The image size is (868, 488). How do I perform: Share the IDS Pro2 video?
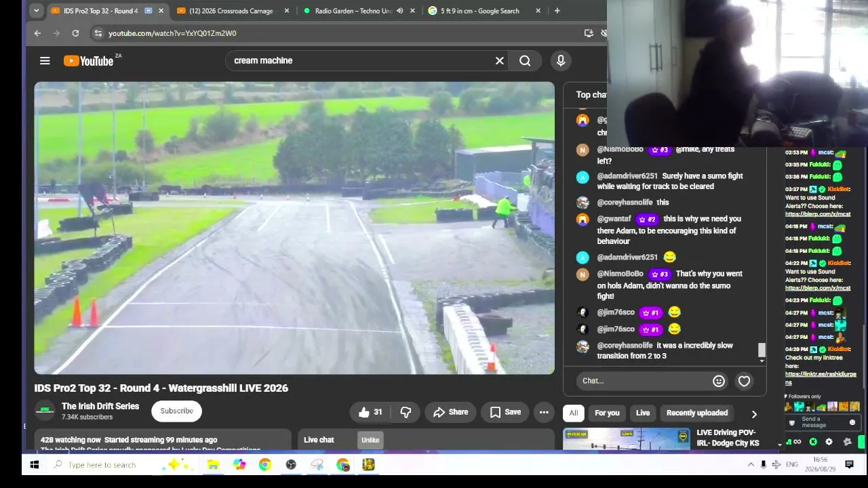coord(451,412)
